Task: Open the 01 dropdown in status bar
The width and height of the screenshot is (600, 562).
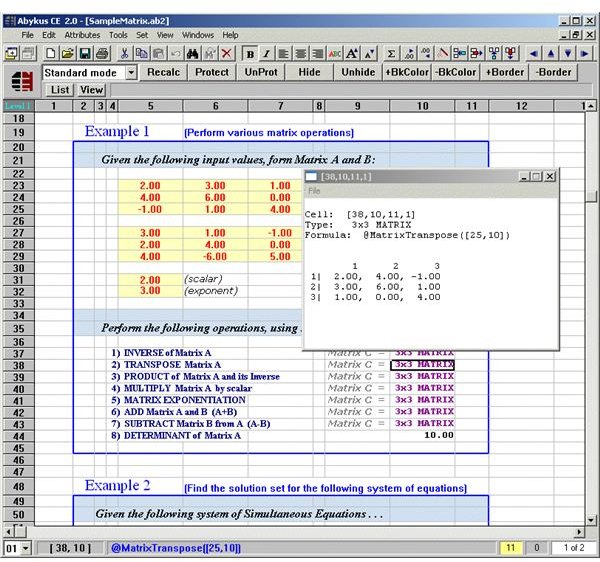Action: [x=25, y=549]
